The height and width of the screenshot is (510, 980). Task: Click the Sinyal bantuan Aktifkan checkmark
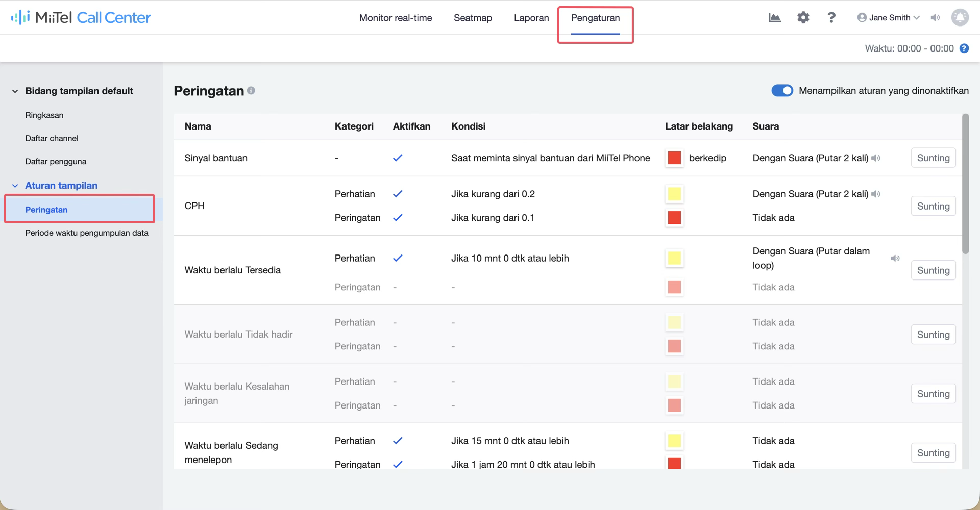coord(398,158)
